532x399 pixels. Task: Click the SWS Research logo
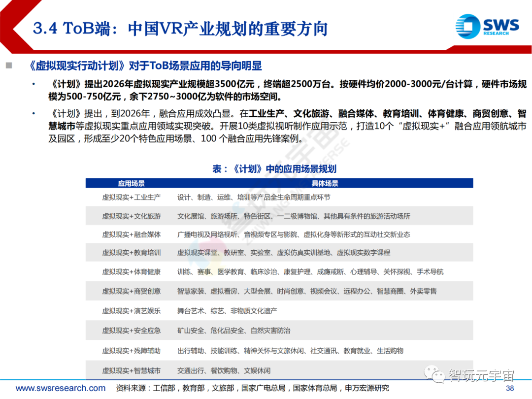coord(487,26)
